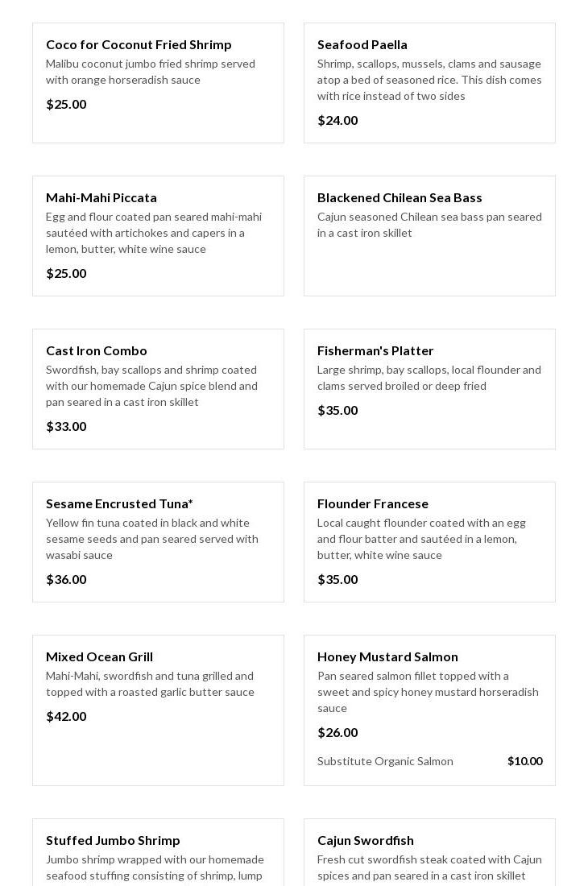Click the $33.00 Cast Iron Combo price
588x886 pixels.
[x=66, y=426]
